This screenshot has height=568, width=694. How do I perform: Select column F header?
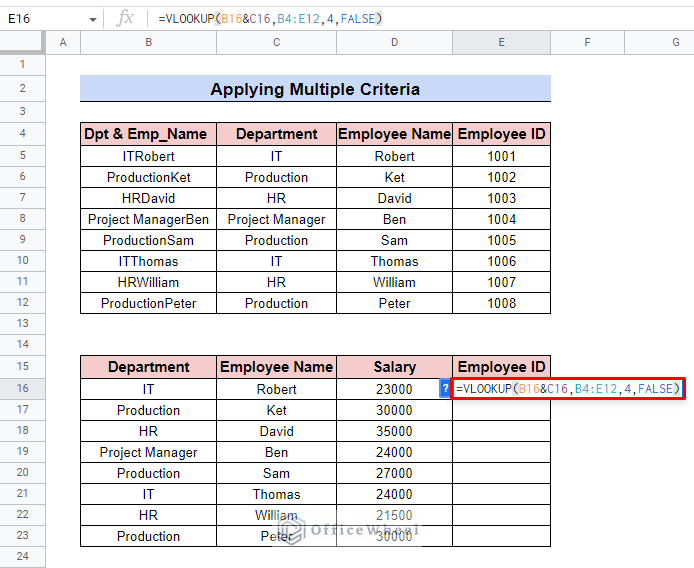tap(587, 43)
